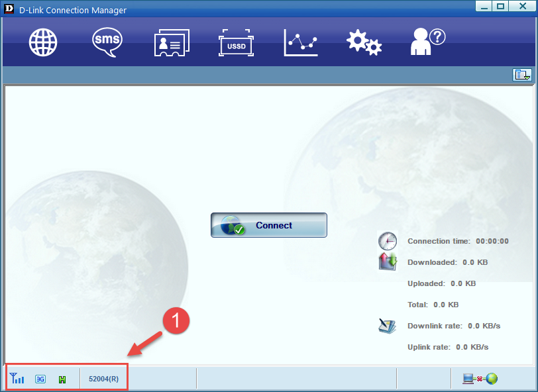Viewport: 538px width, 392px height.
Task: Open the SMS messages section
Action: click(107, 42)
